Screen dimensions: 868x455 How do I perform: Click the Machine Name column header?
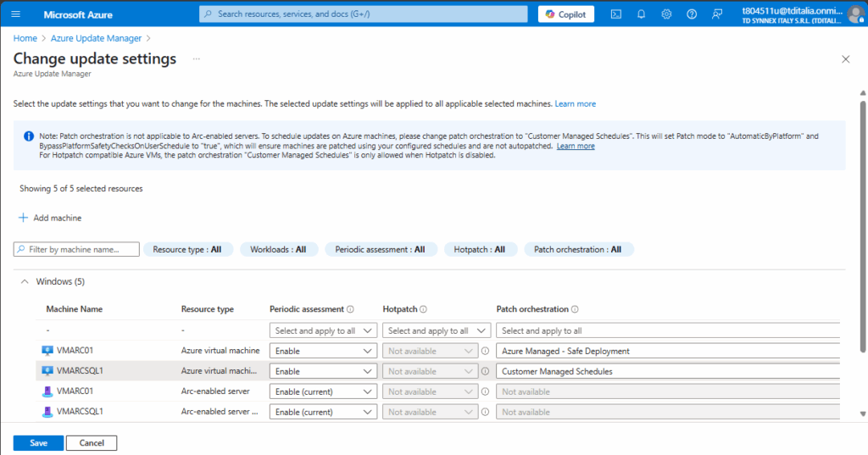tap(75, 309)
